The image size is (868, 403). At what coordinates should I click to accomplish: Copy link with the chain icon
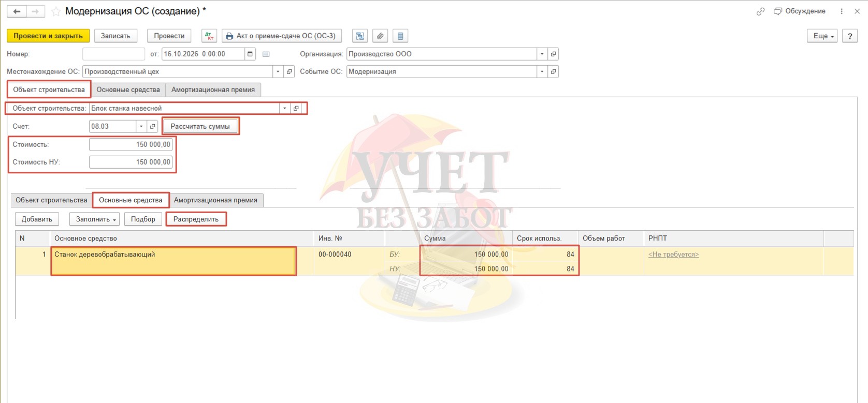pyautogui.click(x=760, y=11)
